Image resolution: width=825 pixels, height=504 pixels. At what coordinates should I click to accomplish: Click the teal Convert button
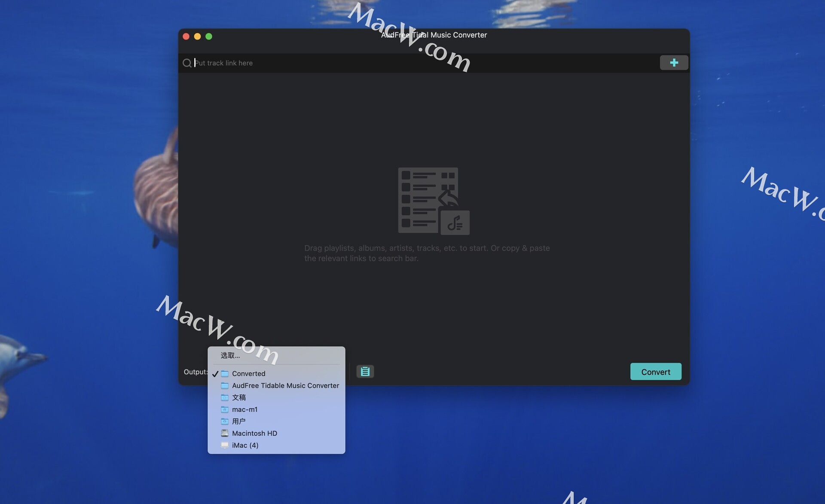point(655,372)
